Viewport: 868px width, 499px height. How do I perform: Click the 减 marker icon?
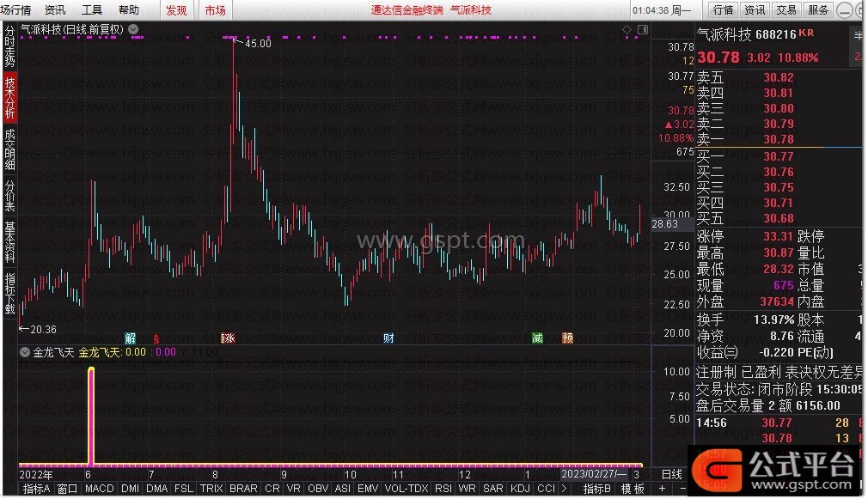[537, 338]
